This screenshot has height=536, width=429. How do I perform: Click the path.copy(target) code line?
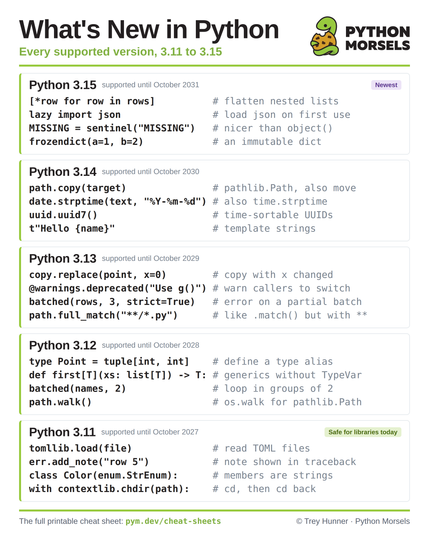point(78,188)
